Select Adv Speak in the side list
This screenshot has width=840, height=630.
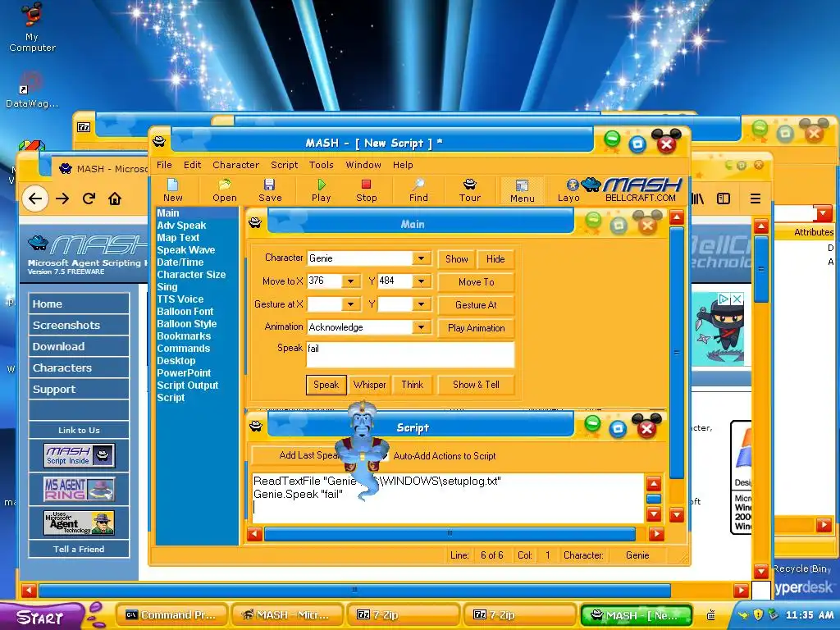coord(181,226)
